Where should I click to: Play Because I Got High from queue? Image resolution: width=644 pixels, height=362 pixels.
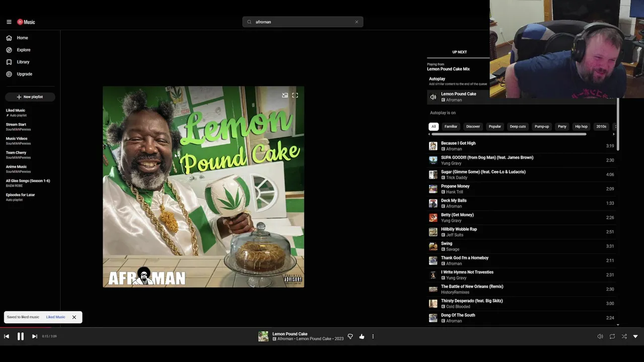point(521,146)
